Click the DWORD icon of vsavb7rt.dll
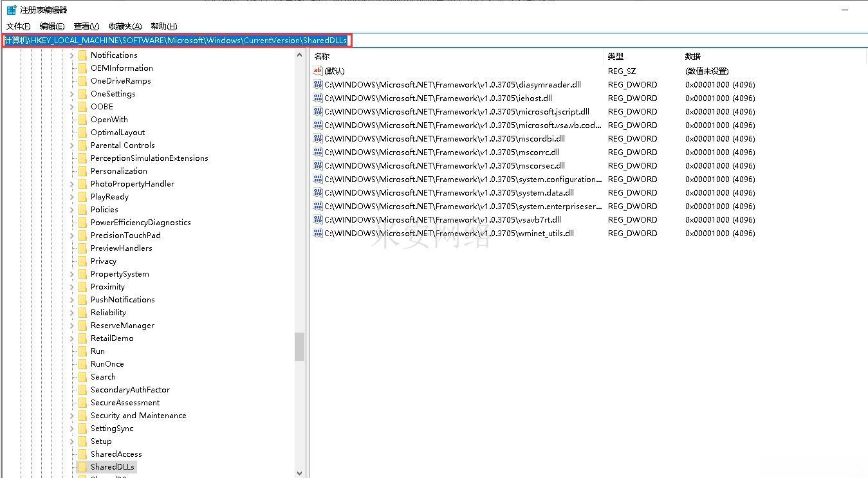 [x=318, y=219]
